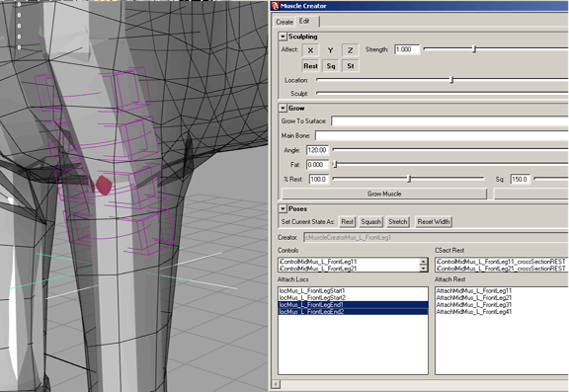Image resolution: width=569 pixels, height=392 pixels.
Task: Switch to the Create tab
Action: (284, 22)
